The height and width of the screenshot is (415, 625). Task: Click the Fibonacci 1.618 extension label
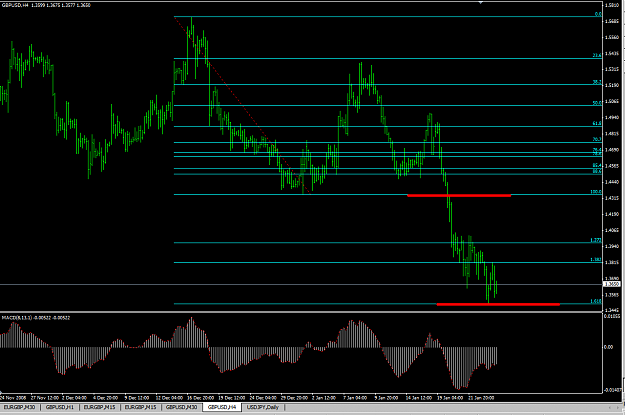coord(596,301)
